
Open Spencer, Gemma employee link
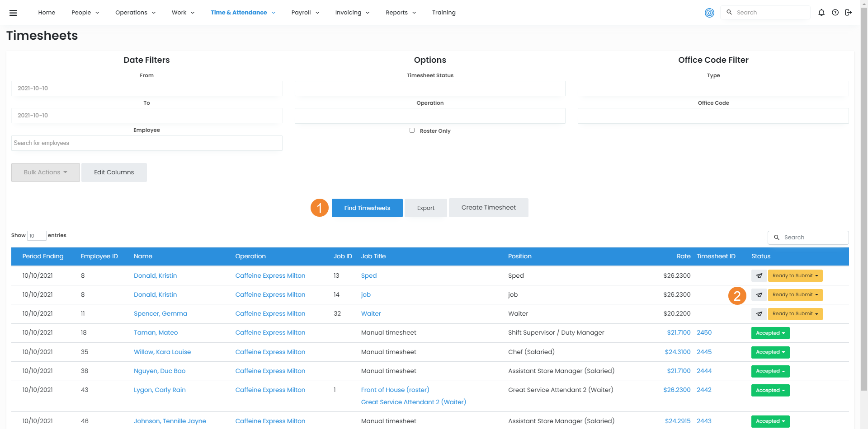click(160, 314)
